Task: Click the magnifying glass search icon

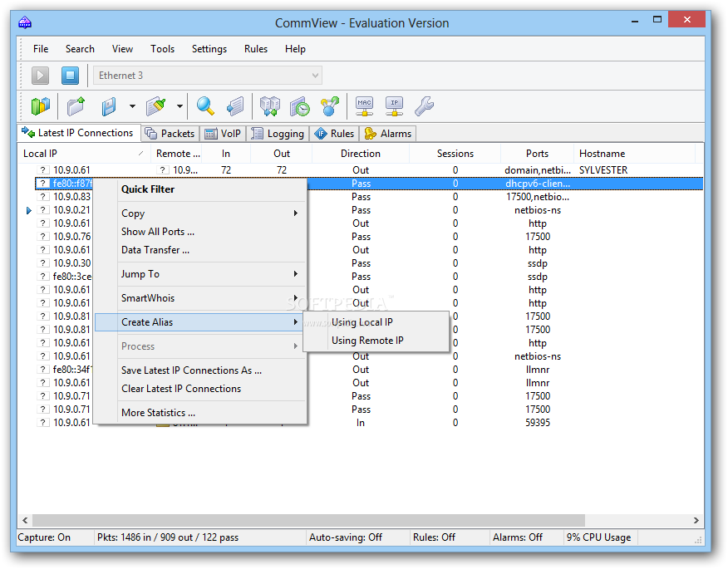Action: click(x=205, y=106)
